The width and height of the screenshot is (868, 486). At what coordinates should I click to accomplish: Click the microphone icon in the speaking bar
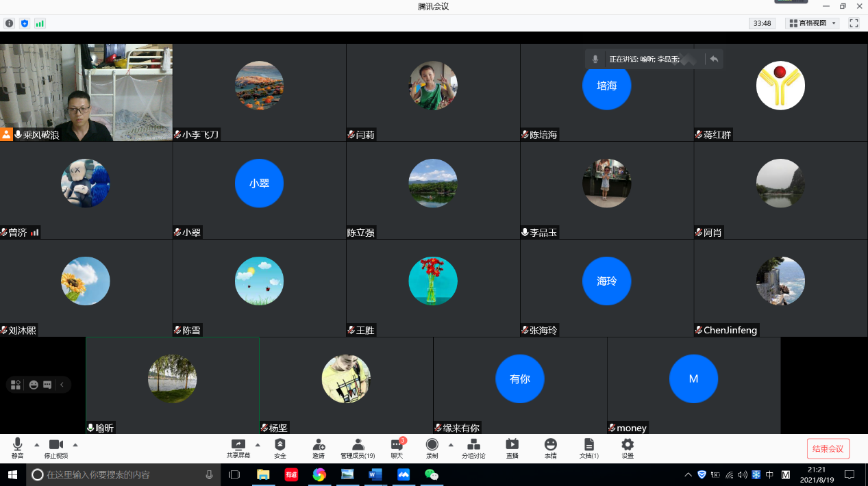point(595,59)
